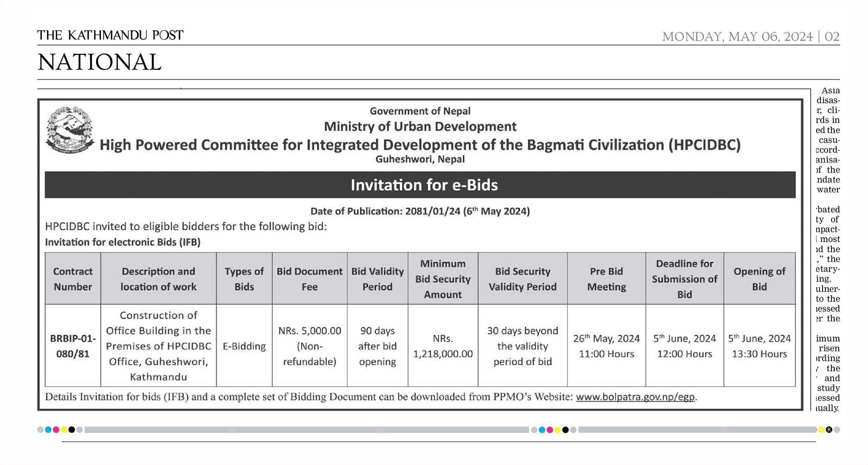Click the black registration dot marked K
Screen dimensions: 868x465
tap(829, 430)
